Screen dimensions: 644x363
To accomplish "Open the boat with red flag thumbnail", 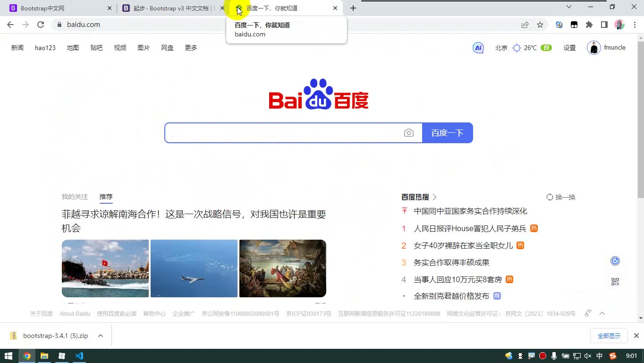I will pyautogui.click(x=105, y=268).
